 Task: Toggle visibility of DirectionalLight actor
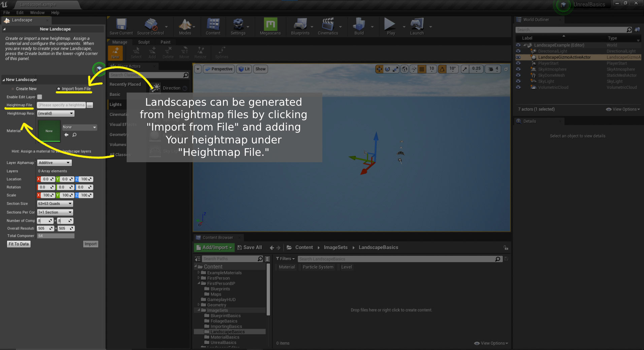(518, 51)
